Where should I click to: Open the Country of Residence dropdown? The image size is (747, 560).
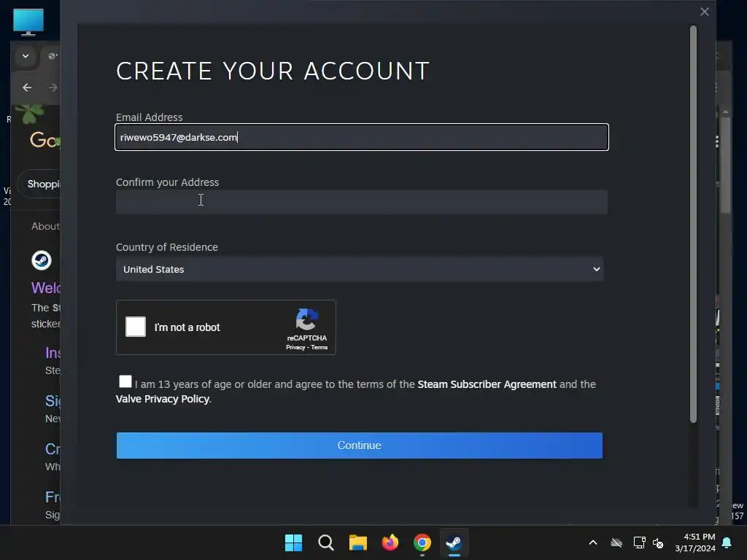point(360,269)
